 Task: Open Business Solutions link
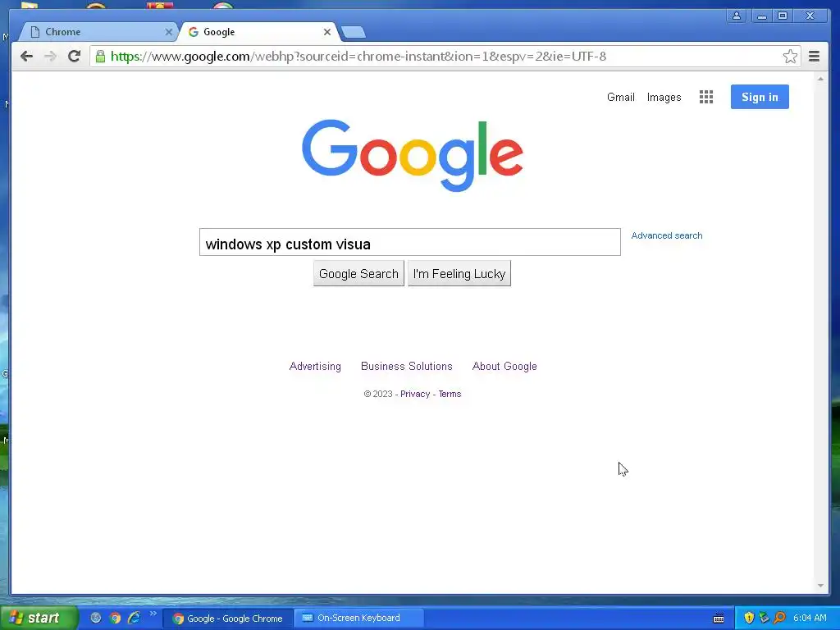[x=407, y=367]
